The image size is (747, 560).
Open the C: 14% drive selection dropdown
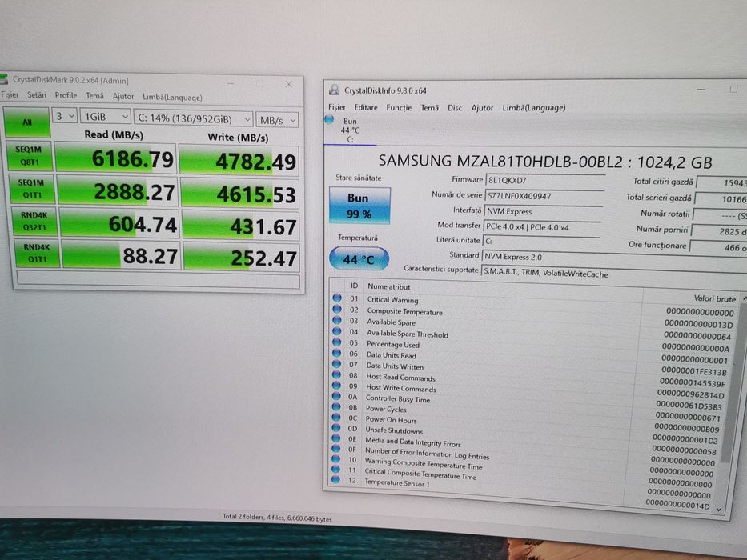click(194, 119)
